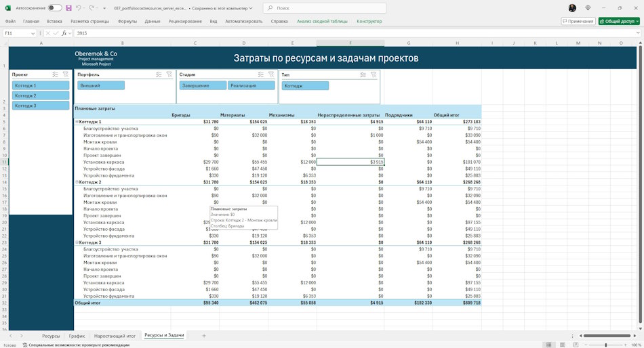Toggle the Завершение stage slicer item
Image resolution: width=644 pixels, height=348 pixels.
click(x=203, y=85)
